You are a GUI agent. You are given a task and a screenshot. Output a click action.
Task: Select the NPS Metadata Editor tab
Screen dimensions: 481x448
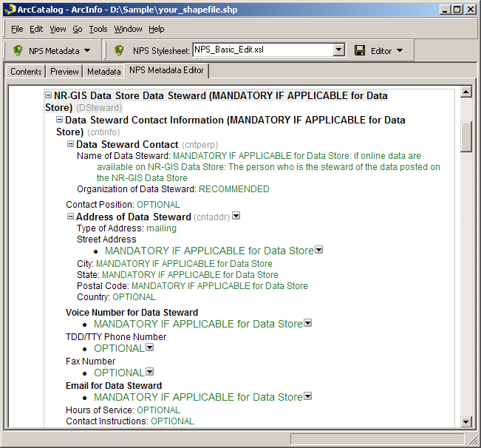(166, 70)
